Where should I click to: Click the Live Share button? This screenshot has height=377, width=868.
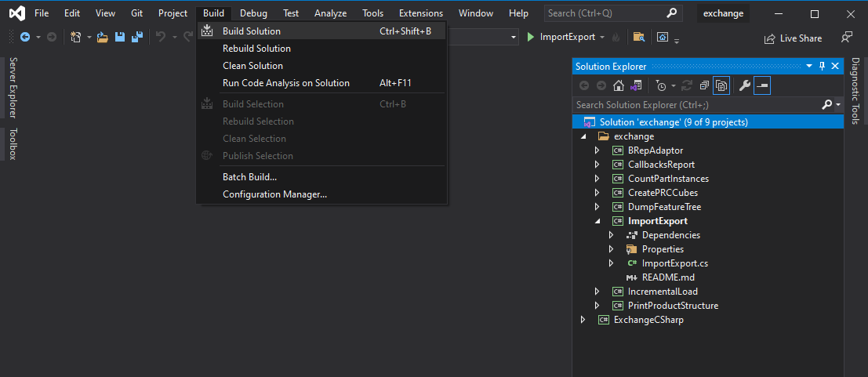[793, 38]
